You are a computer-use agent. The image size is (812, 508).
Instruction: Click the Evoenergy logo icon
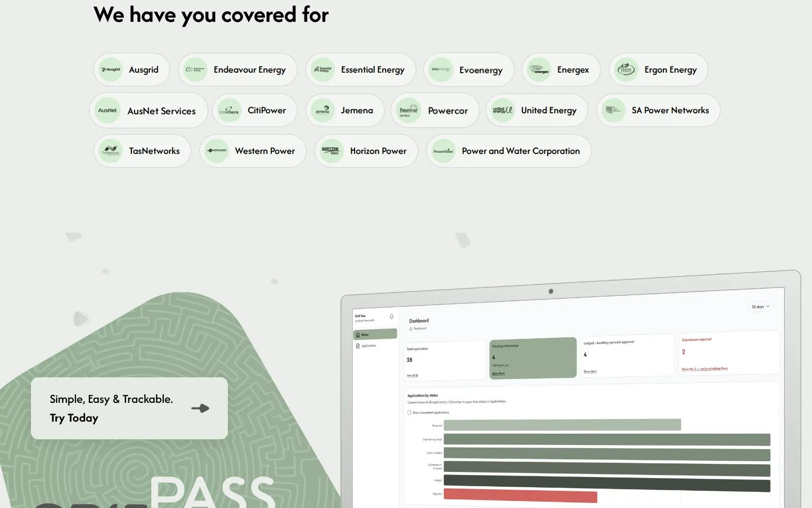click(x=441, y=70)
